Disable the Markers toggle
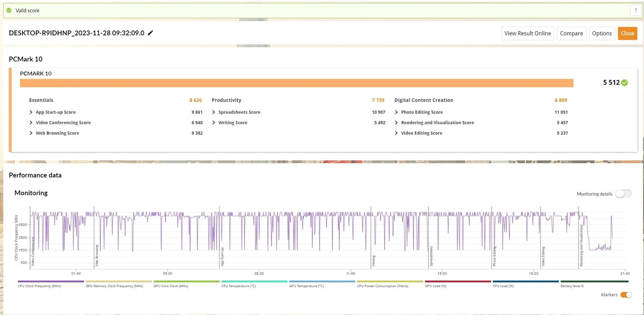 (x=626, y=295)
